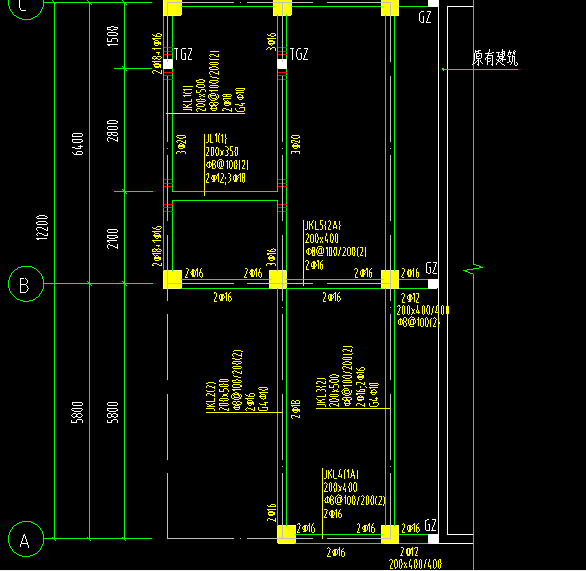Click the JL1(1) beam label
586x571 pixels.
tap(216, 139)
